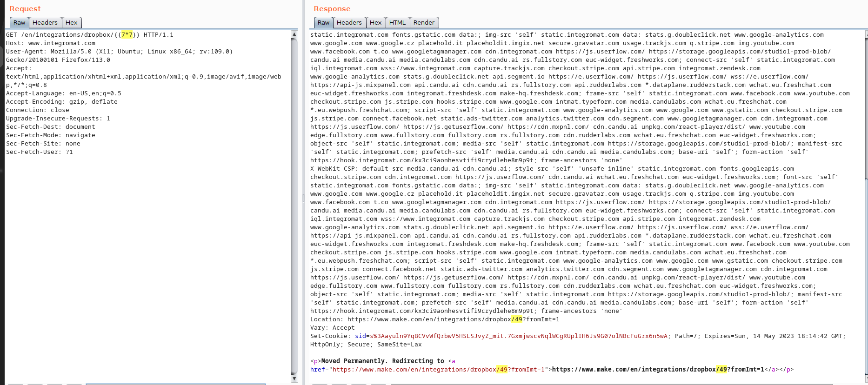Switch to the request Raw tab
This screenshot has height=385, width=868.
coord(19,22)
